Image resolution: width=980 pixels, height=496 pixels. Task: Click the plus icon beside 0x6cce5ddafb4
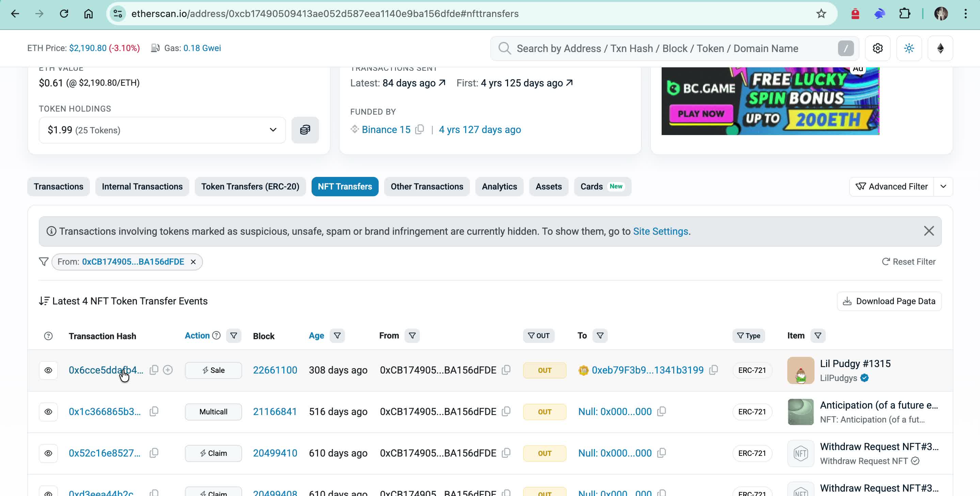(x=168, y=370)
